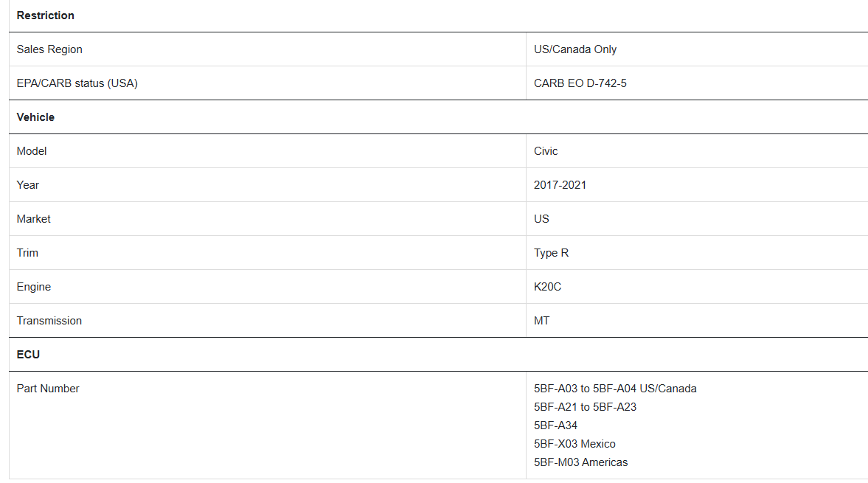Click the US/Canada Only value
The image size is (868, 483).
575,49
